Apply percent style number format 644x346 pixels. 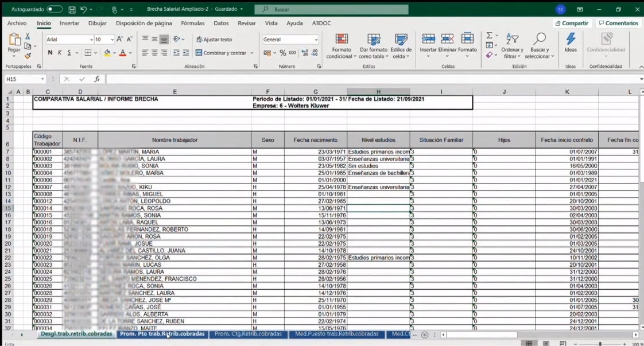pos(282,53)
